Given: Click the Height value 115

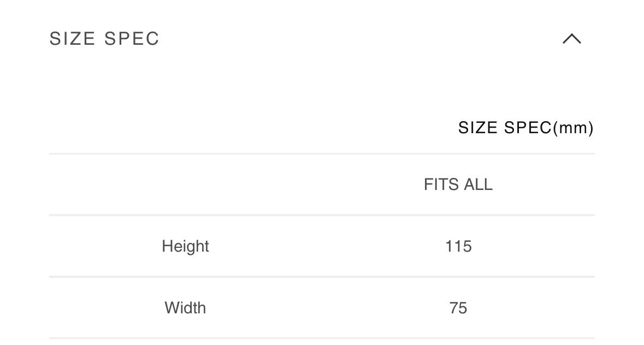Looking at the screenshot, I should pyautogui.click(x=458, y=246).
